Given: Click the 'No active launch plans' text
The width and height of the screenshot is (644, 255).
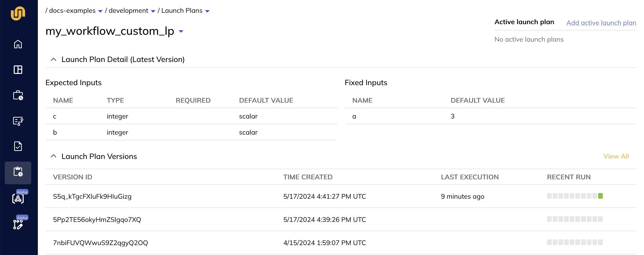Looking at the screenshot, I should click(529, 40).
